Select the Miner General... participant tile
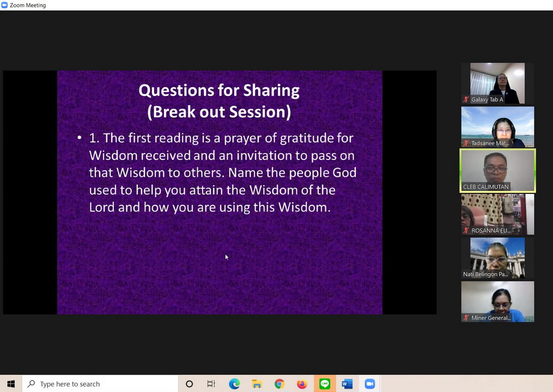Image resolution: width=553 pixels, height=392 pixels. point(497,301)
